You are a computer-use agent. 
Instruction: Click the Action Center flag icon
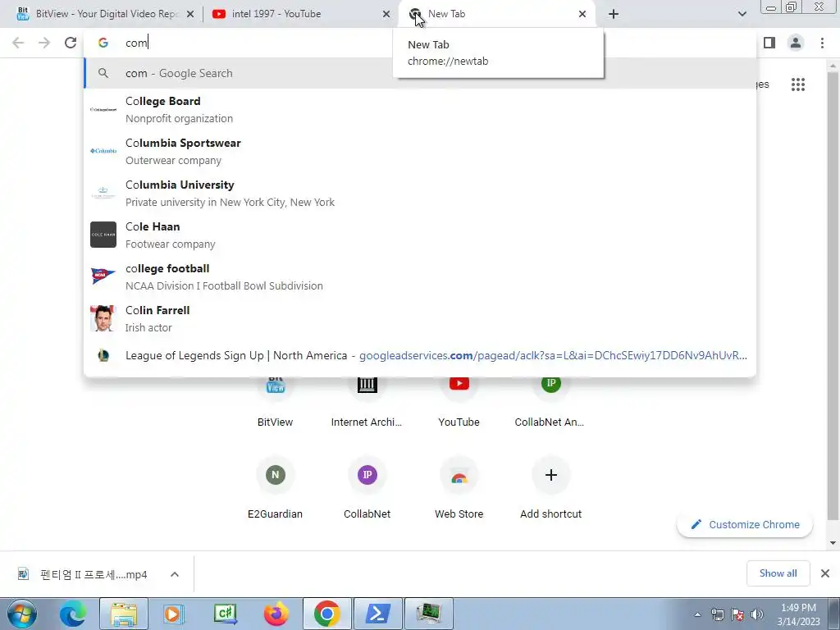(x=737, y=614)
